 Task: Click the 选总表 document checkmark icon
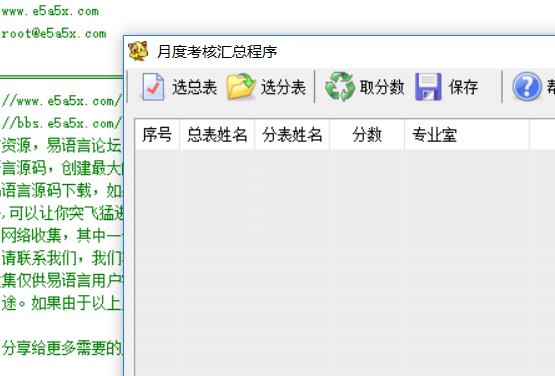(x=153, y=86)
